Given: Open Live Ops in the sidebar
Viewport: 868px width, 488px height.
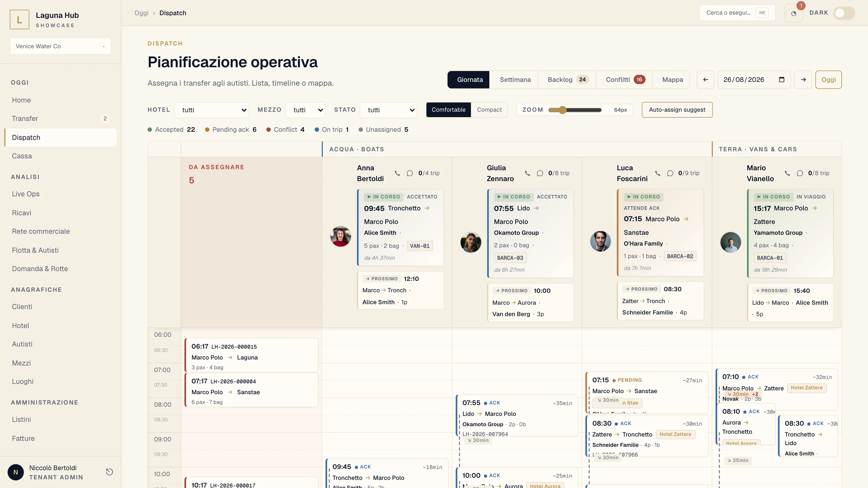Looking at the screenshot, I should (60, 194).
